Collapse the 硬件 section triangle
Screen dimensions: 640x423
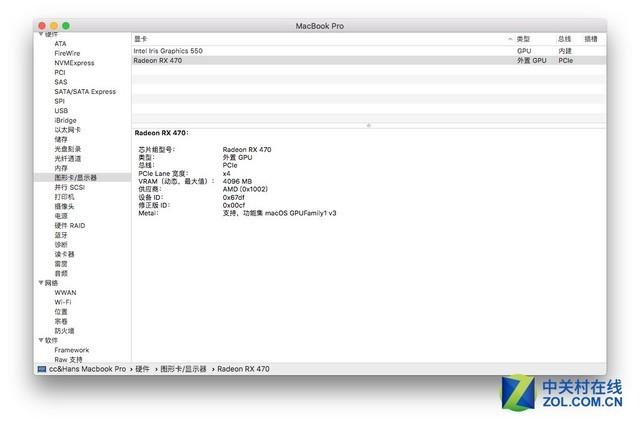click(x=41, y=34)
